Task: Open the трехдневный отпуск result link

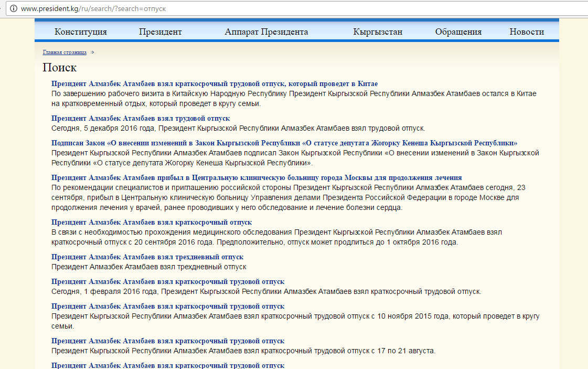Action: point(147,257)
